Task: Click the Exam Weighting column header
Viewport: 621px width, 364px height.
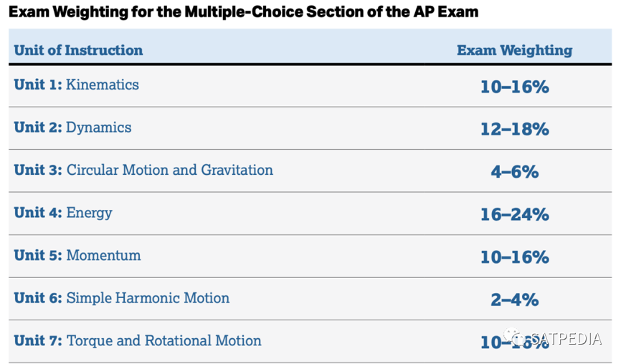Action: tap(514, 50)
